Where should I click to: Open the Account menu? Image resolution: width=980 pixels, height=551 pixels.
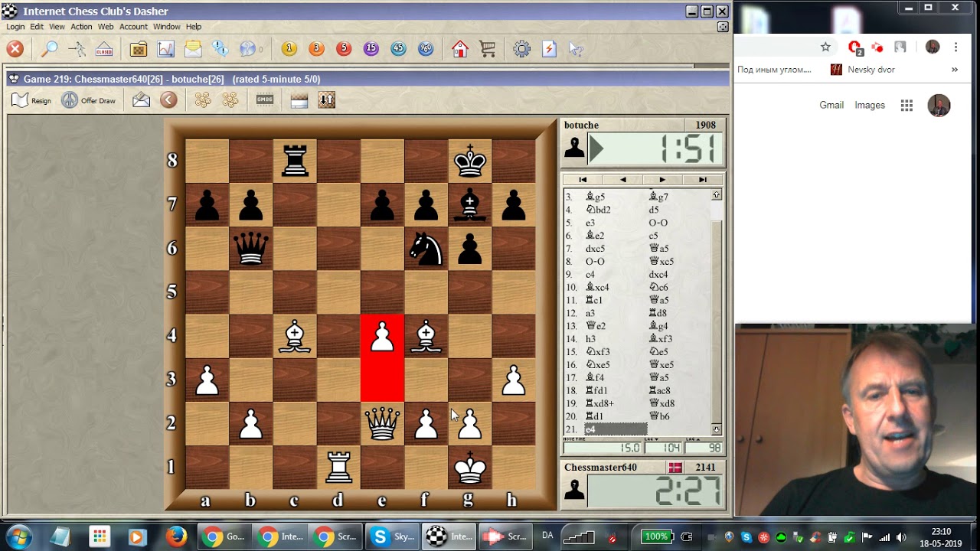[x=133, y=27]
